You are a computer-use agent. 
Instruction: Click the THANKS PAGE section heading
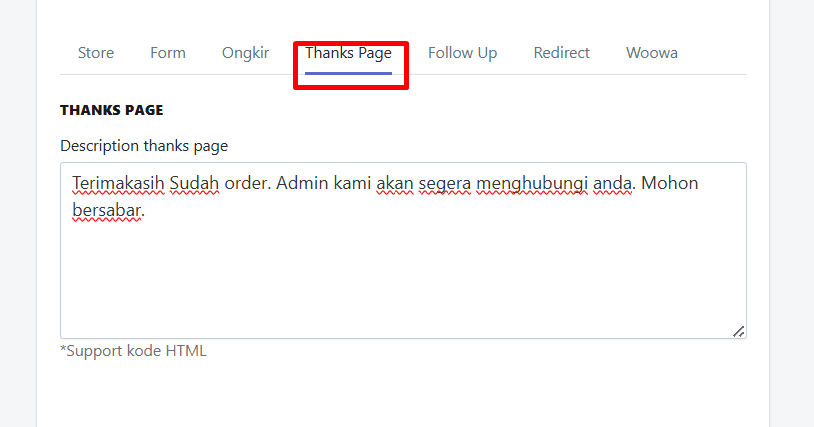[x=112, y=110]
